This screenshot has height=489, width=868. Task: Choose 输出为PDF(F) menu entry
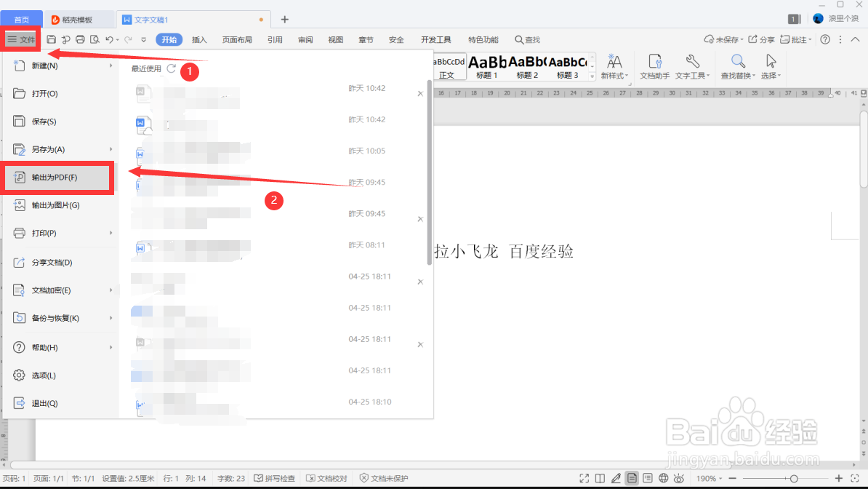pos(57,178)
